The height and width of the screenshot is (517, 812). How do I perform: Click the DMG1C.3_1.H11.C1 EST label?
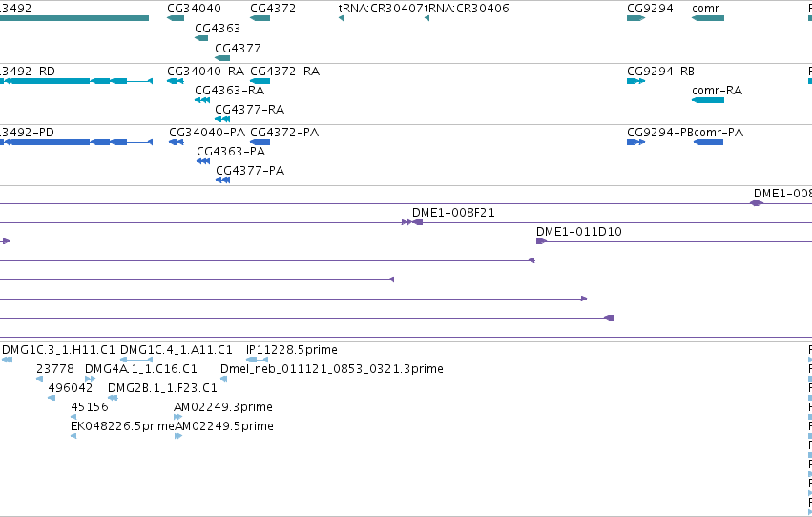click(x=58, y=350)
